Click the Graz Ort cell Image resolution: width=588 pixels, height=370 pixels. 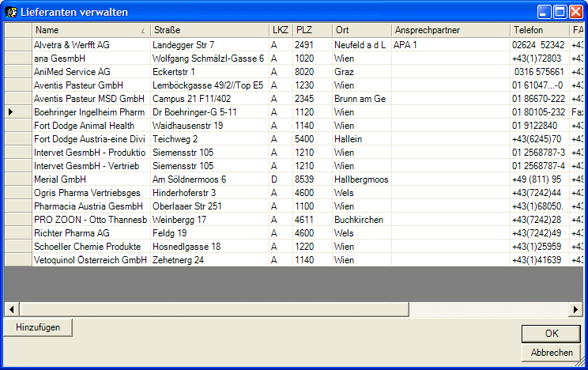pyautogui.click(x=362, y=72)
